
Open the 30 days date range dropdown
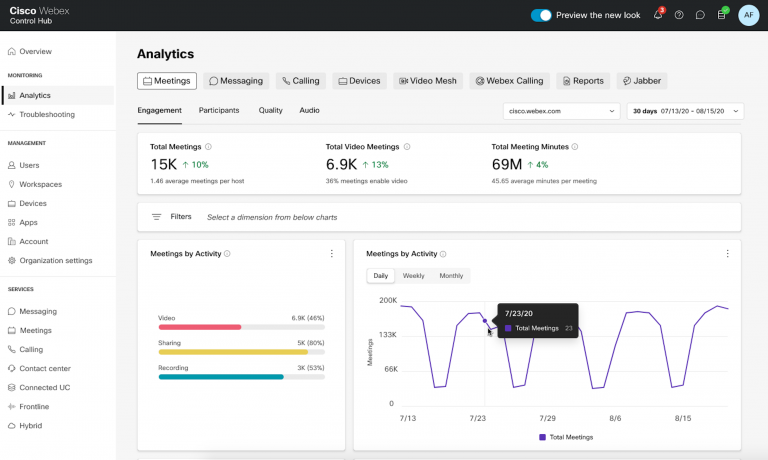(x=685, y=111)
